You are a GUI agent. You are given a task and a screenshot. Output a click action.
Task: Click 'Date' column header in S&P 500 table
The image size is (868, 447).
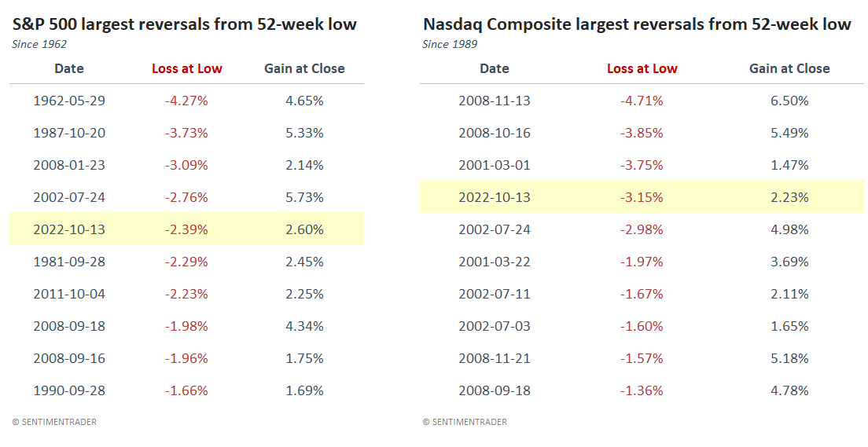69,68
